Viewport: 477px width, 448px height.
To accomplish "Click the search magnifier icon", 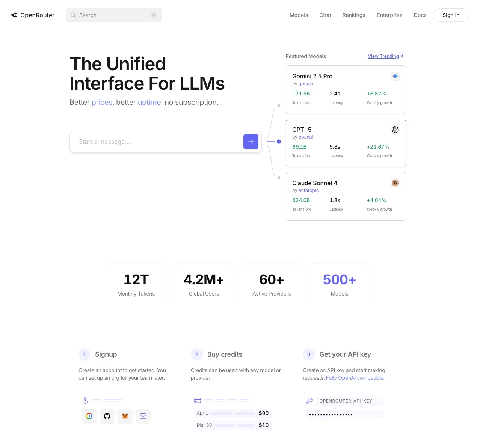I will 73,15.
